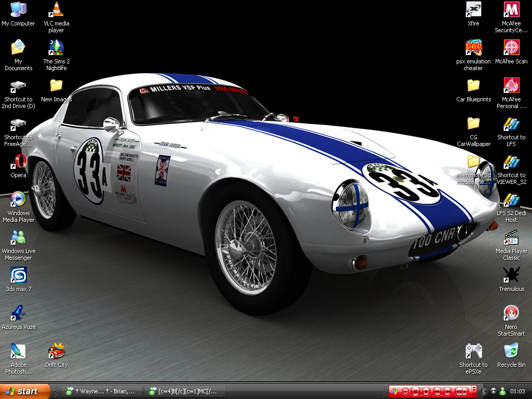Select Windows Media Player desktop icon

click(x=18, y=207)
